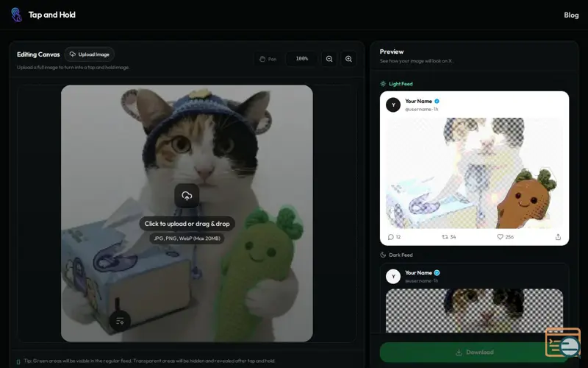
Task: Click the 'Light Feed' label
Action: 401,84
